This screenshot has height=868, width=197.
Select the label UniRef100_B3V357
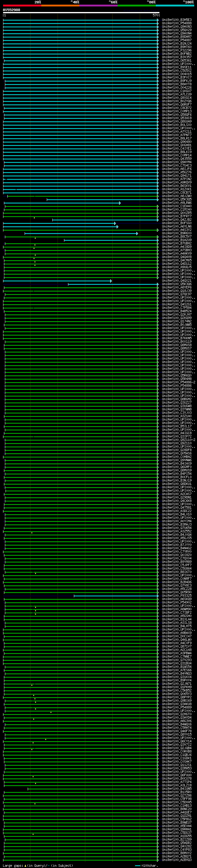177,57
